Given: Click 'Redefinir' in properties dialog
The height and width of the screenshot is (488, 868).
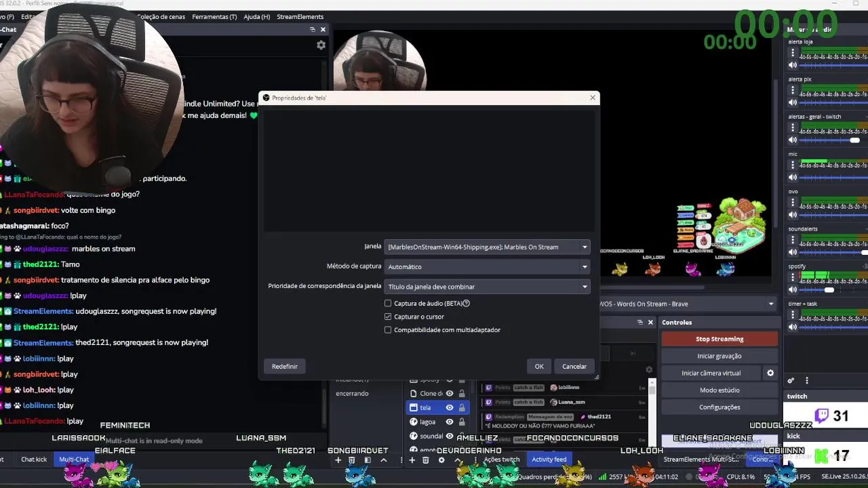Looking at the screenshot, I should [285, 366].
